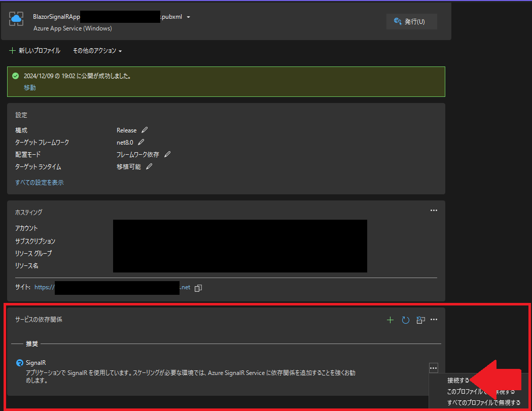Refresh the service dependencies list

(x=405, y=320)
